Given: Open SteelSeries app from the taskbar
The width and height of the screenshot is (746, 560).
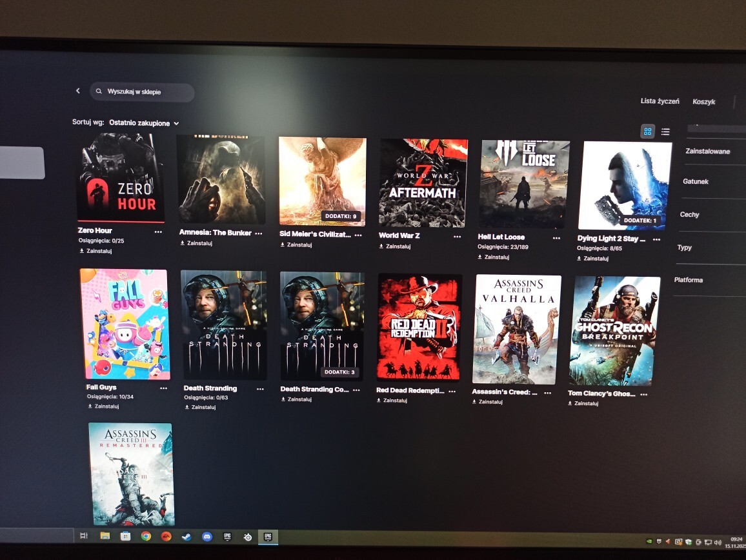Looking at the screenshot, I should point(247,537).
